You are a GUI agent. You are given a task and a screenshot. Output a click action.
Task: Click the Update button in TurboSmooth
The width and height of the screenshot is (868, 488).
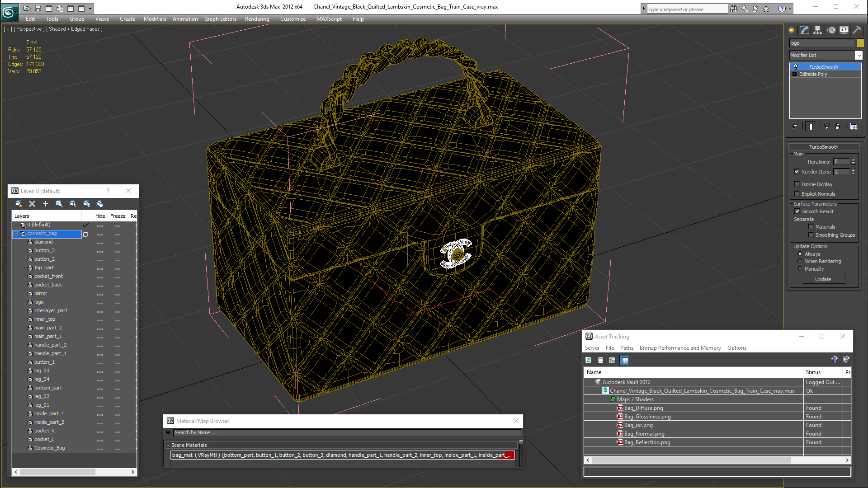[823, 279]
